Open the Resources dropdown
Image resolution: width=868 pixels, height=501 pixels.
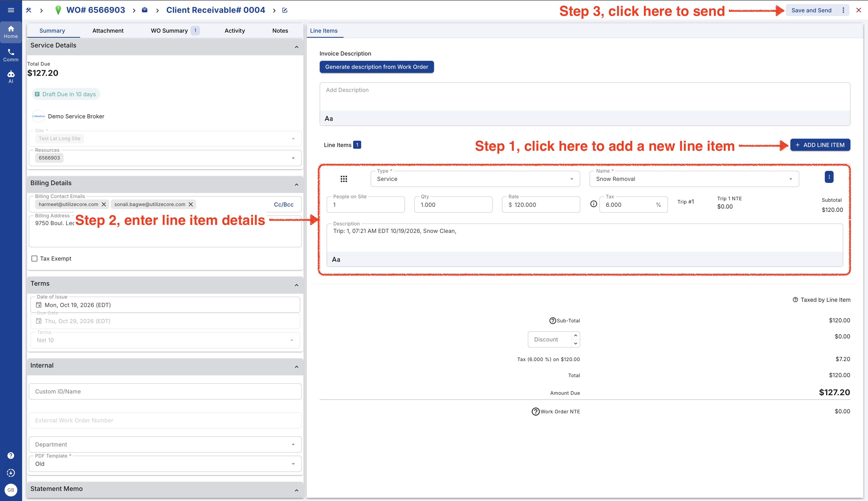[x=165, y=158]
